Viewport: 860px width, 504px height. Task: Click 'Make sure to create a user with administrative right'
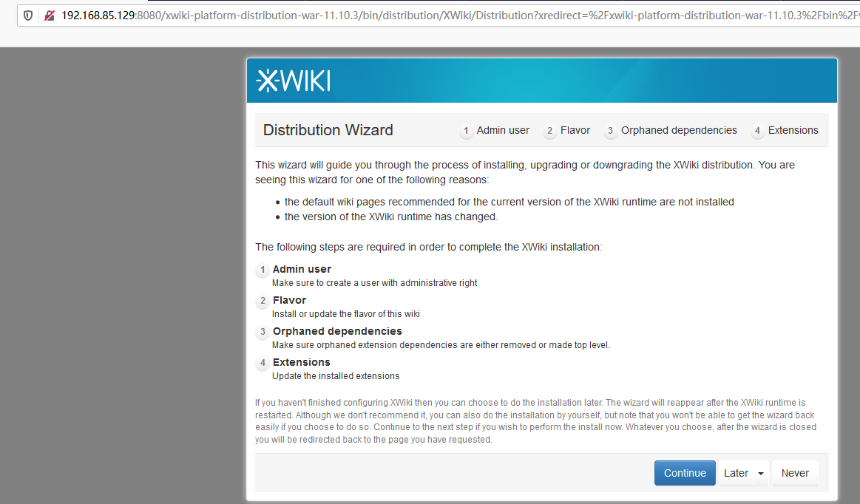click(375, 283)
